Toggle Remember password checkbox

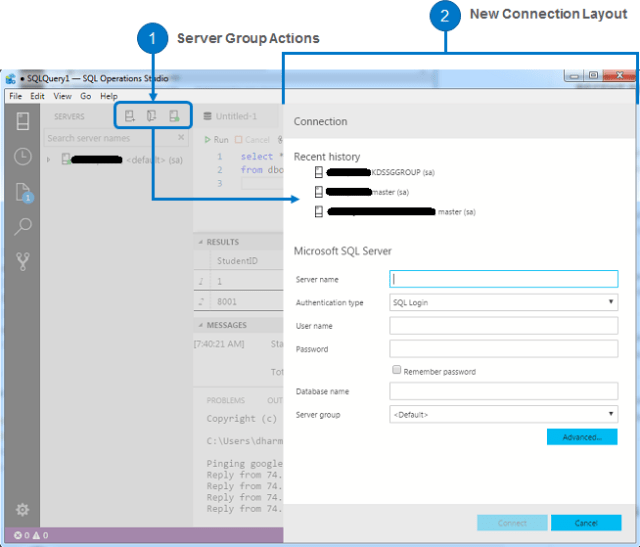[x=396, y=370]
